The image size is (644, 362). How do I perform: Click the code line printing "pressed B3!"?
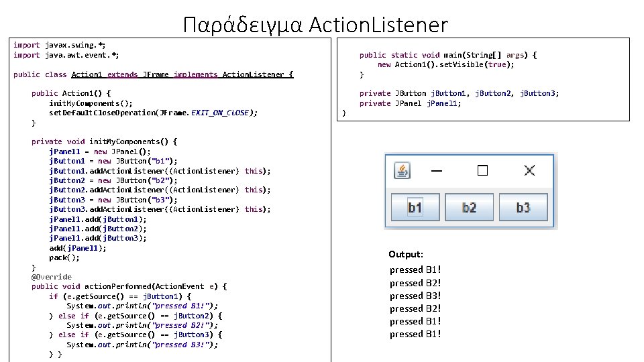pos(142,345)
